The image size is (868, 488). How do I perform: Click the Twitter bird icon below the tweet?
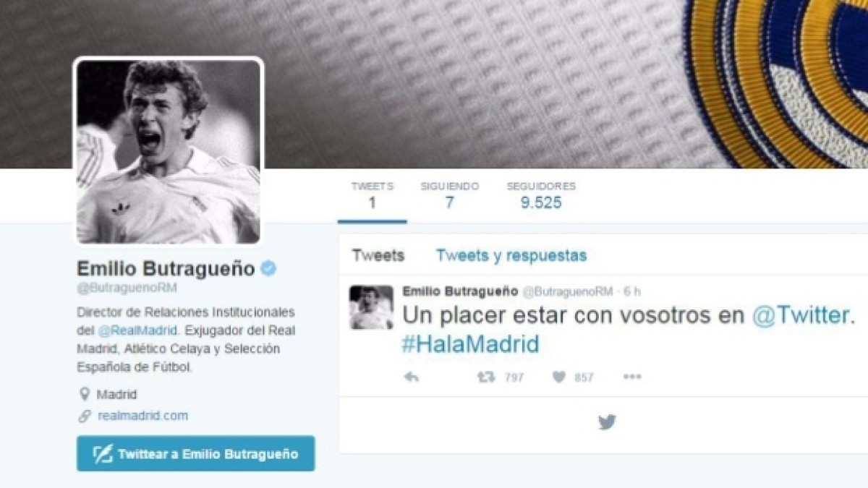[607, 422]
